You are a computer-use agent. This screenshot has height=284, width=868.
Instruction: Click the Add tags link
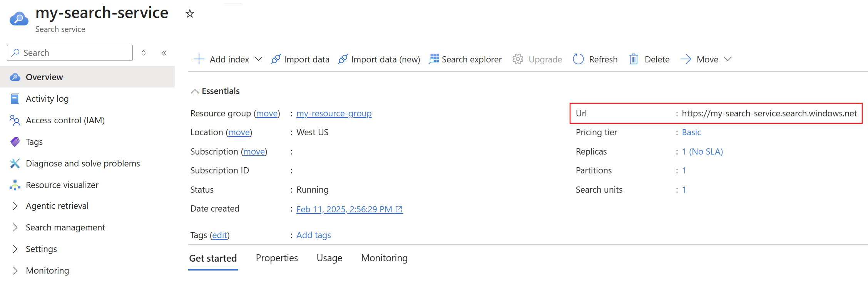314,235
